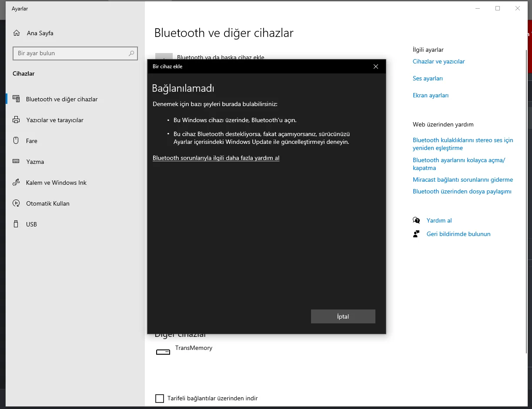Click the pen icon for Kalem ve Windows Ink

(x=17, y=183)
